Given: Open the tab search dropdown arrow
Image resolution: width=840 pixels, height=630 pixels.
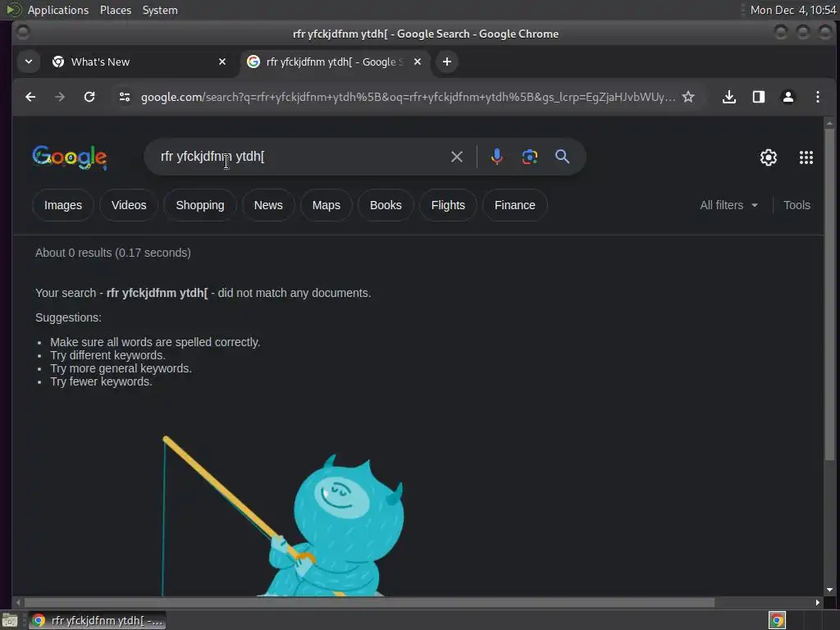Looking at the screenshot, I should pyautogui.click(x=29, y=62).
